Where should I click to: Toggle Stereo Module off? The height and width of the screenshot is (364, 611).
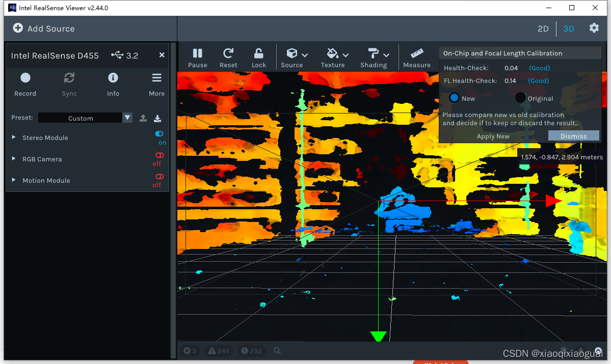[160, 134]
